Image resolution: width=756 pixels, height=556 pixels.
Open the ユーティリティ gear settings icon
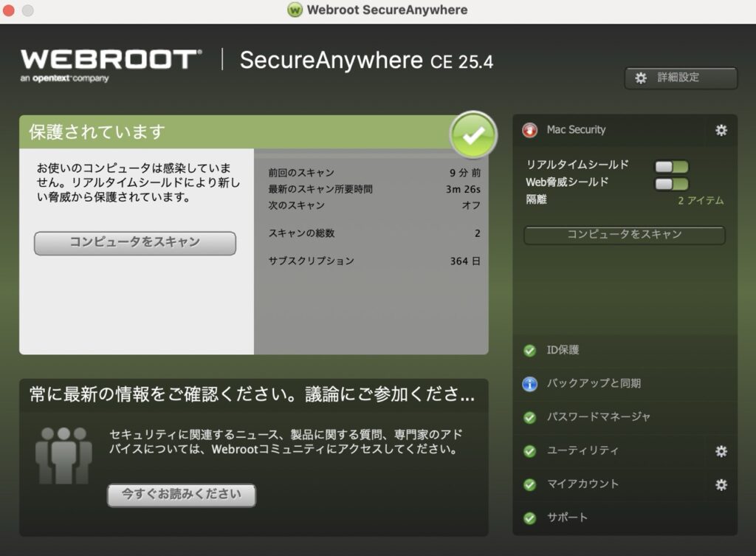coord(721,451)
